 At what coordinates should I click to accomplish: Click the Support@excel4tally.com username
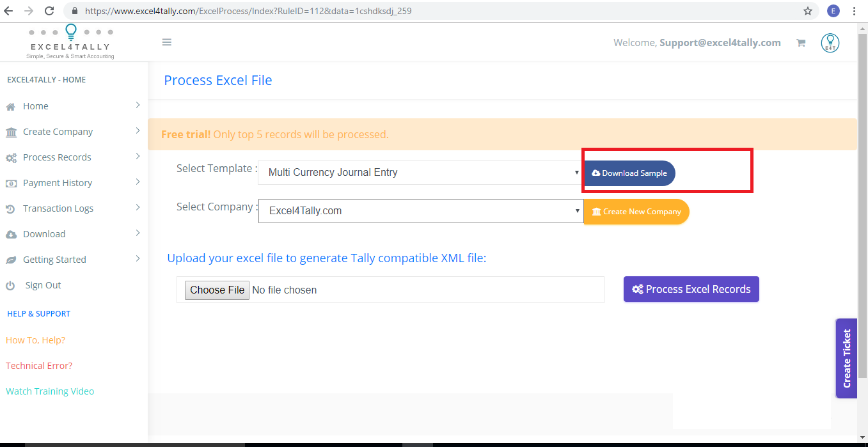[x=720, y=43]
